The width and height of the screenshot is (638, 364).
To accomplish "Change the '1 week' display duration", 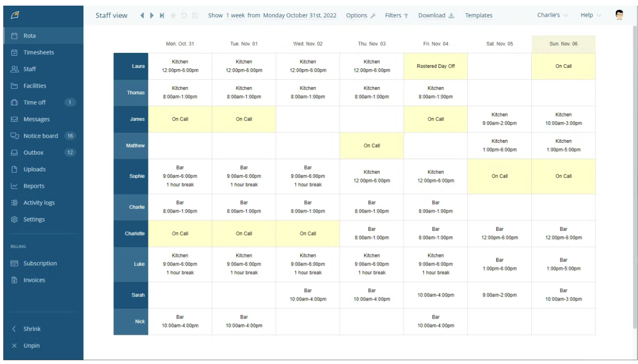I will pyautogui.click(x=235, y=15).
